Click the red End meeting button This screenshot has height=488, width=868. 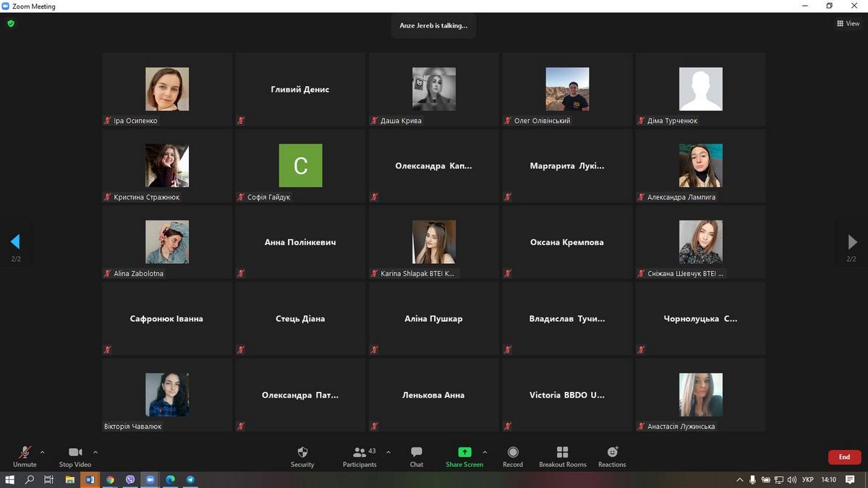tap(844, 457)
